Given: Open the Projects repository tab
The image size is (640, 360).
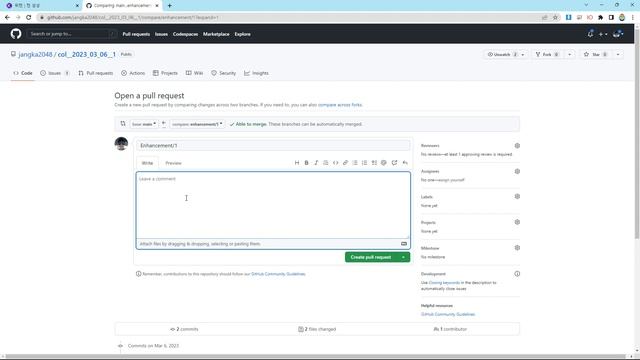Looking at the screenshot, I should coord(165,73).
